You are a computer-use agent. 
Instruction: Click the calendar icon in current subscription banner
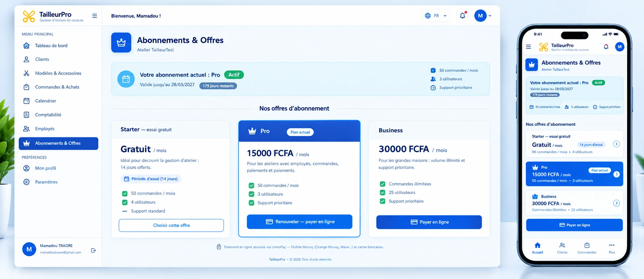126,79
